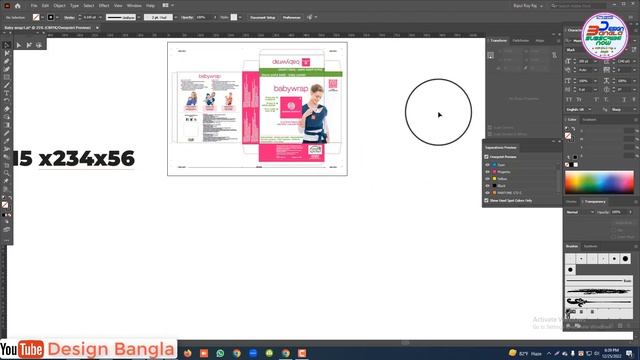Click the align-to icon in control bar
Viewport: 640px width, 360px height.
point(309,17)
